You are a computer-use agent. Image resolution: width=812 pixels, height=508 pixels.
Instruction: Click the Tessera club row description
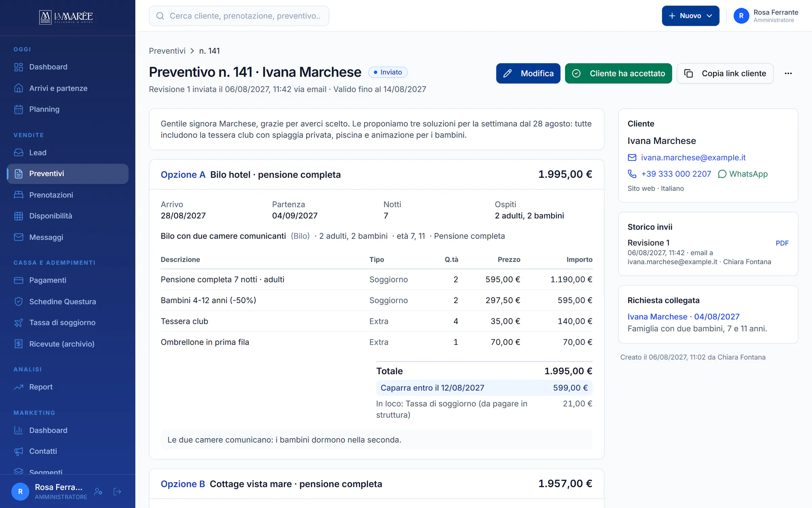[x=184, y=321]
